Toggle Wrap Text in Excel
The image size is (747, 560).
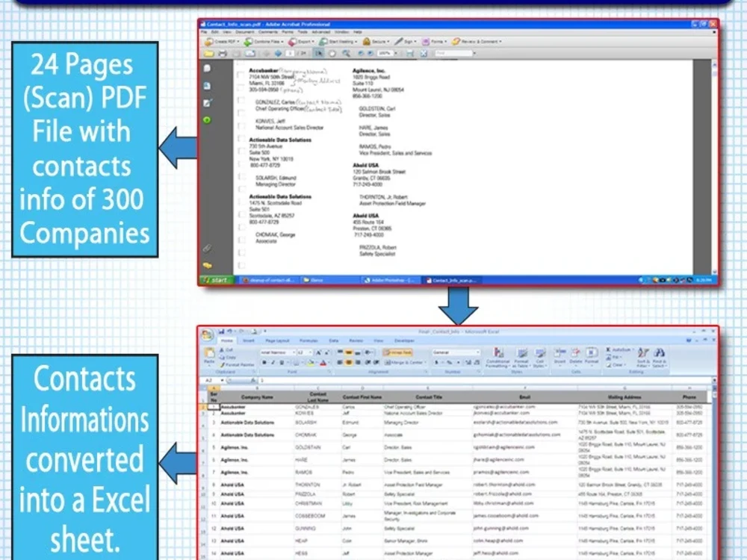click(397, 352)
